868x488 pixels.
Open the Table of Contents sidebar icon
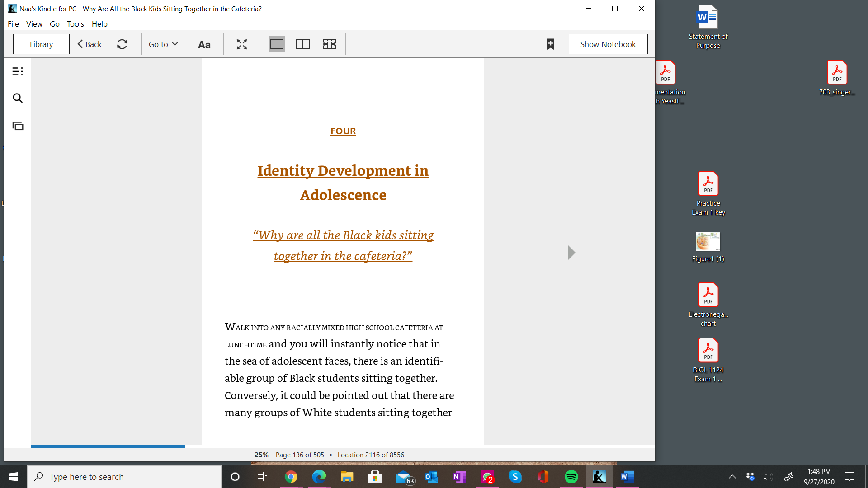coord(18,71)
